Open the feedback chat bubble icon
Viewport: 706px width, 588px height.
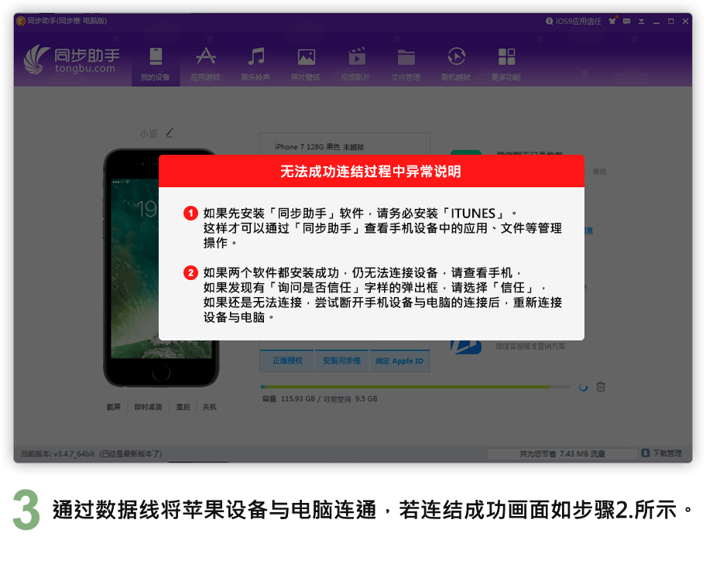[x=626, y=22]
